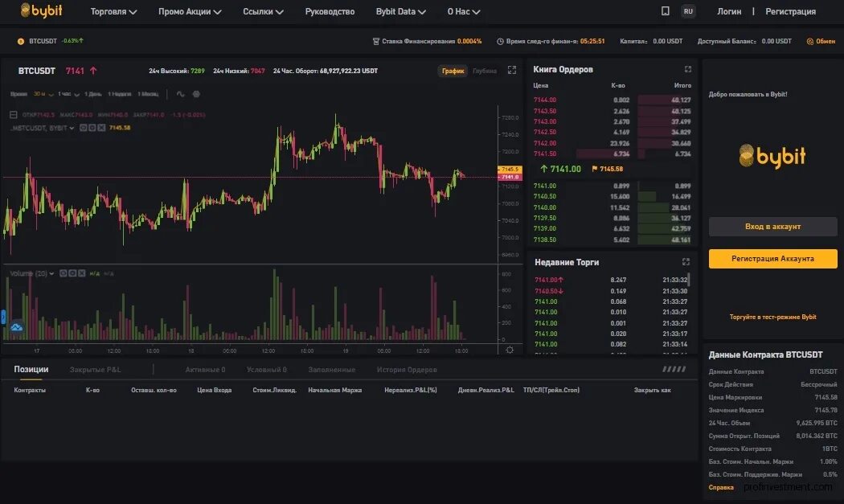Open the mobile app download icon
Image resolution: width=844 pixels, height=504 pixels.
click(666, 10)
